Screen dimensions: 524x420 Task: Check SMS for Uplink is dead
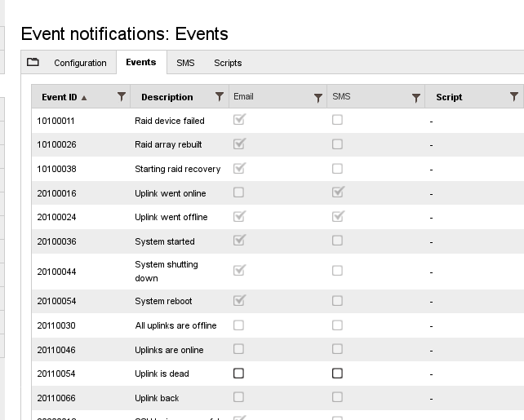tap(337, 374)
